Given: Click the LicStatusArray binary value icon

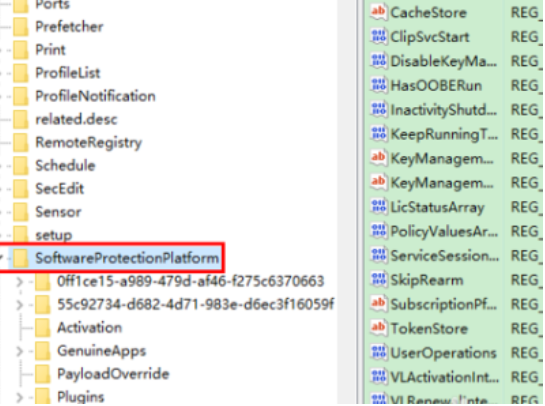Looking at the screenshot, I should point(378,207).
